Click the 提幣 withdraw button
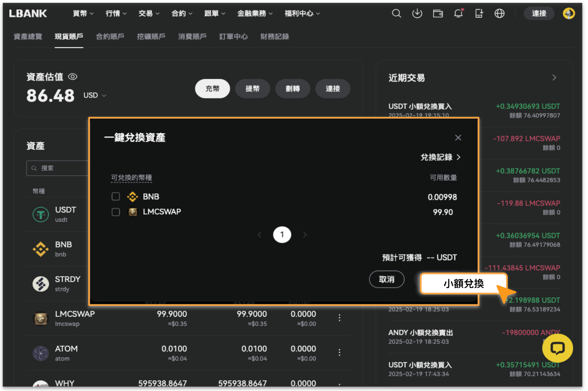The width and height of the screenshot is (588, 391). click(x=253, y=89)
